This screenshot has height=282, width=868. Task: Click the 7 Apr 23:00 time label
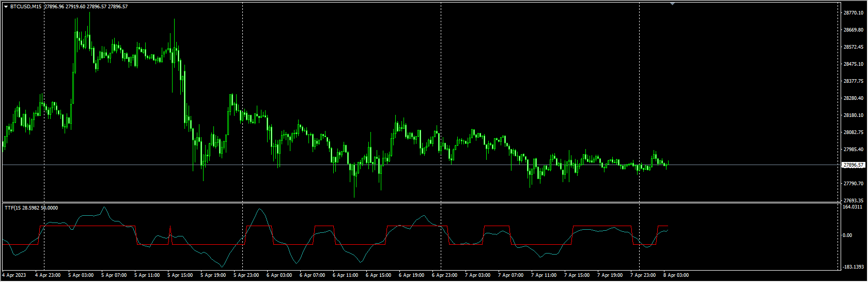(x=643, y=275)
